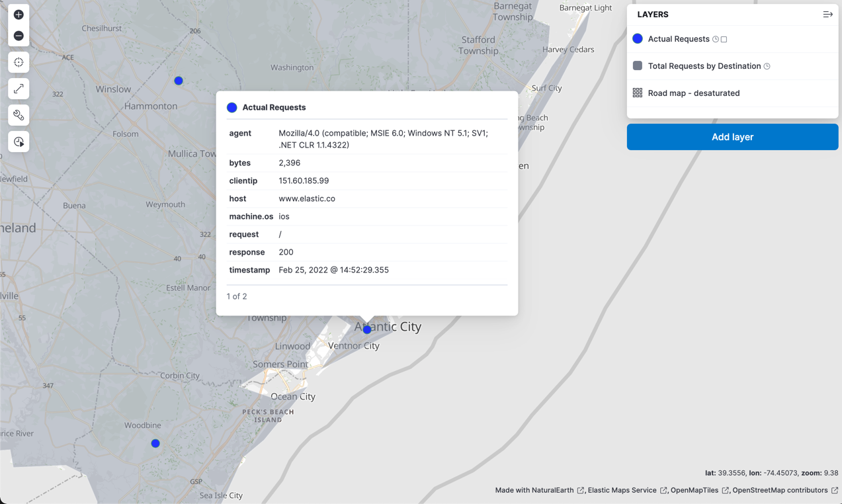Zoom in on the map
The width and height of the screenshot is (842, 504).
[19, 15]
